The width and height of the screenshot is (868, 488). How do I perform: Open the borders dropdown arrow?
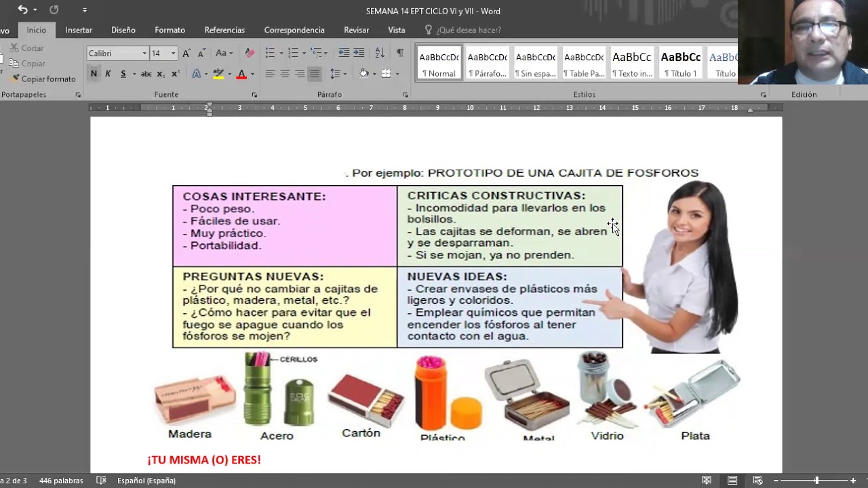tap(397, 74)
